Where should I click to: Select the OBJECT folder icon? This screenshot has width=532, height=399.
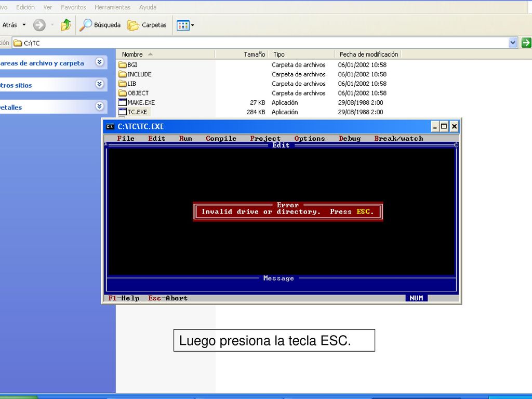pos(123,93)
